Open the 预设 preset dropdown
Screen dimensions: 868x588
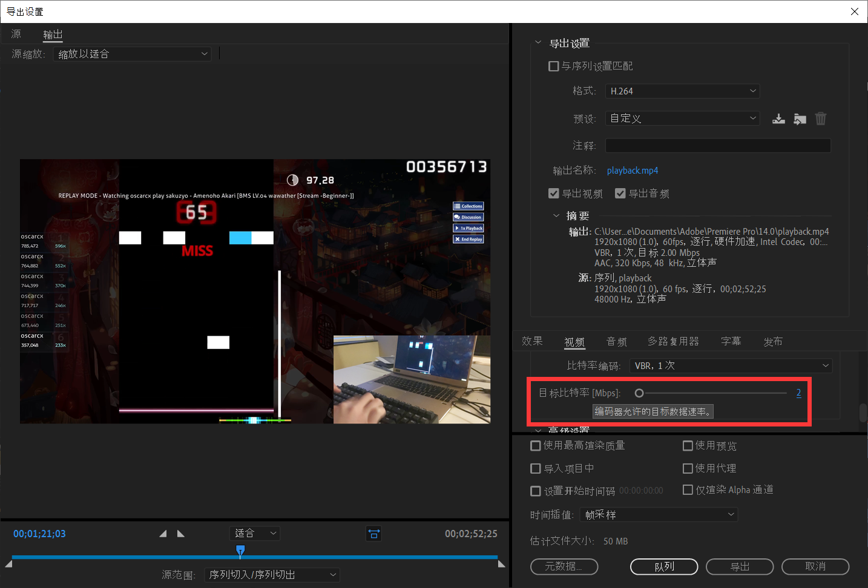click(682, 119)
